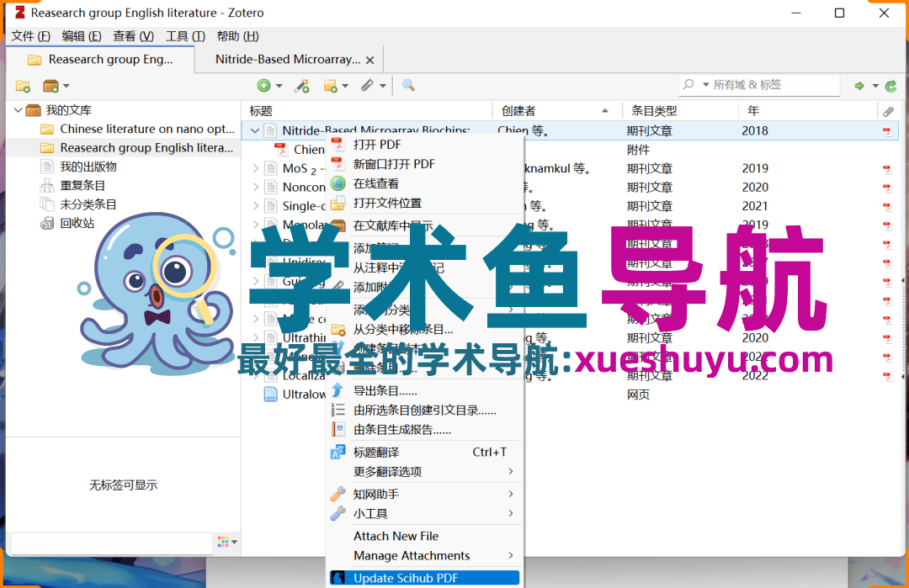The height and width of the screenshot is (588, 909).
Task: Choose Update Scihub PDF menu entry
Action: [425, 578]
